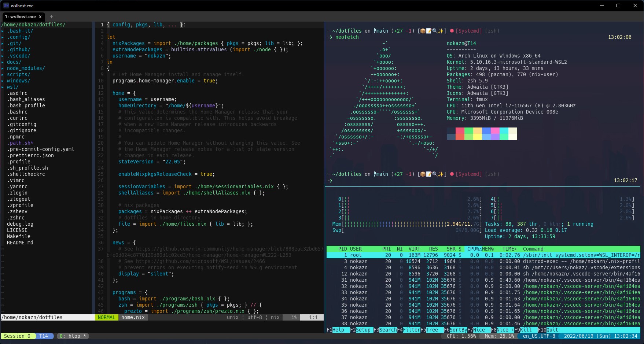Viewport: 644px width, 344px height.
Task: Sort htop by RES column header
Action: pos(434,249)
